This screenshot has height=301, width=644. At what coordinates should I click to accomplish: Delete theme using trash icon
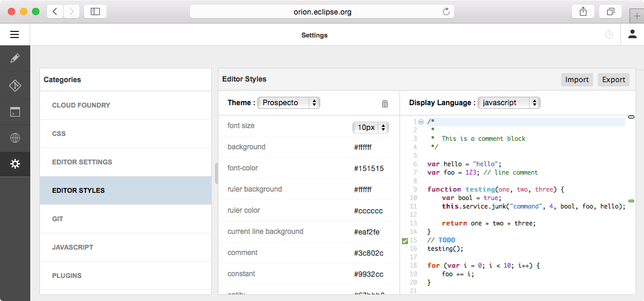(x=385, y=103)
